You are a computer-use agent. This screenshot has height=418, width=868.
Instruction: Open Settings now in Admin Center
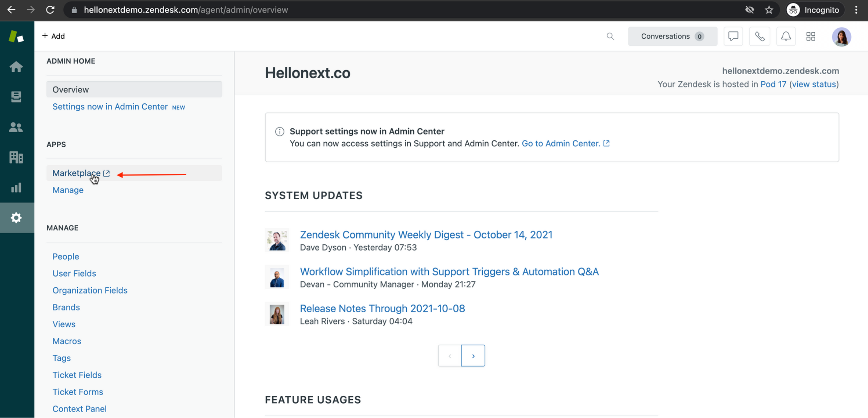tap(110, 106)
